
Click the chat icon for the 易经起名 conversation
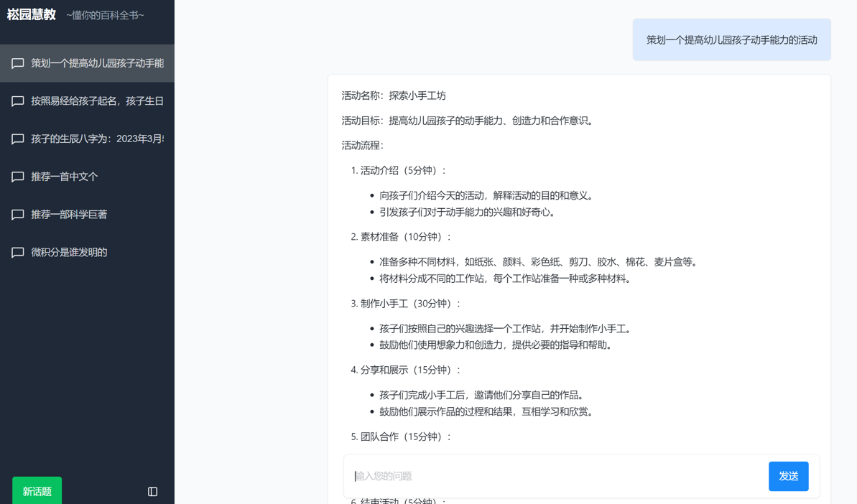(x=18, y=101)
